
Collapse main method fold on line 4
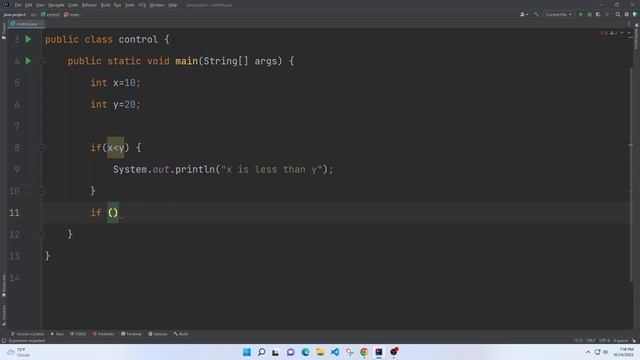pyautogui.click(x=41, y=61)
